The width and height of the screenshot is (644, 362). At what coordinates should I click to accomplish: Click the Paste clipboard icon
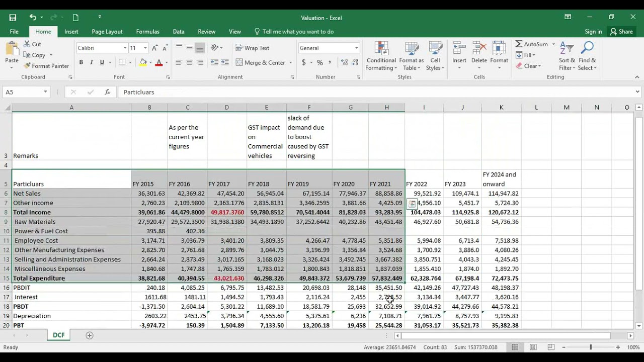point(12,49)
